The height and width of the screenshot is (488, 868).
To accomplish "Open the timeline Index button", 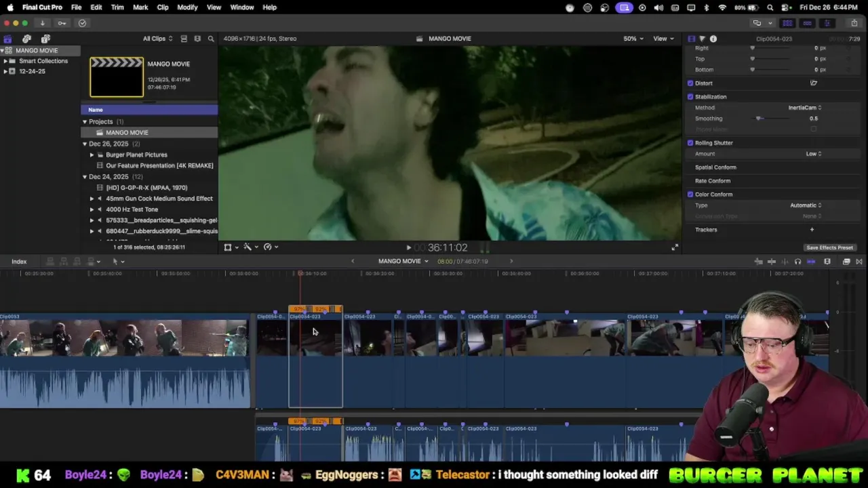I will point(19,262).
